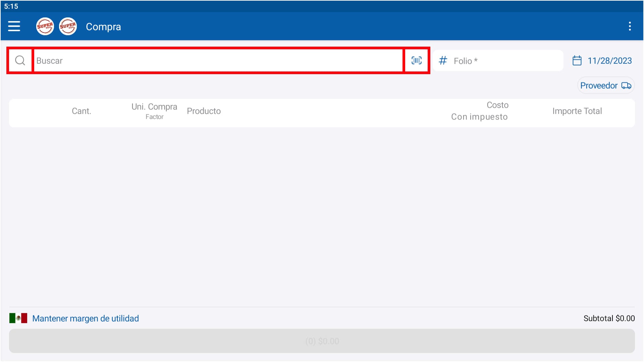The image size is (644, 362).
Task: Click the Producto column header
Action: tap(204, 111)
